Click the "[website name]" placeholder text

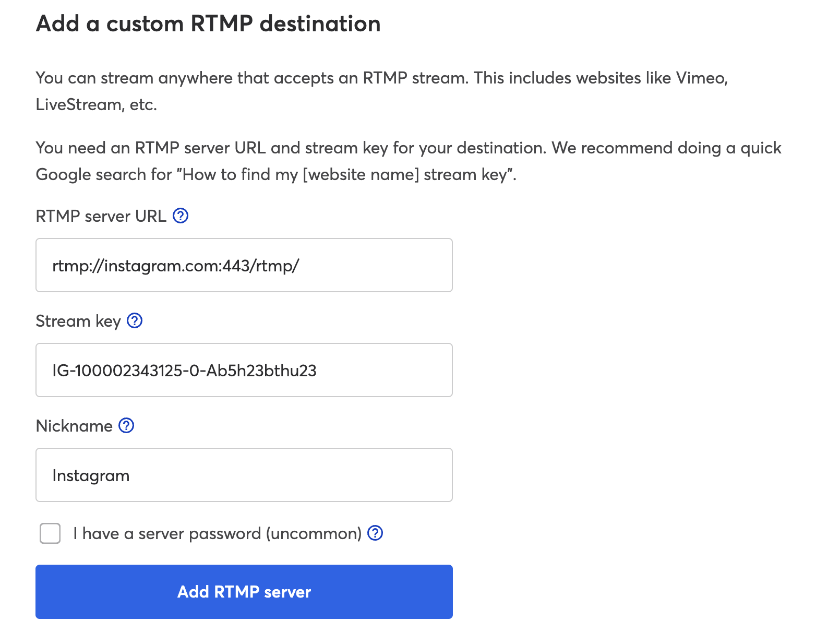point(361,174)
